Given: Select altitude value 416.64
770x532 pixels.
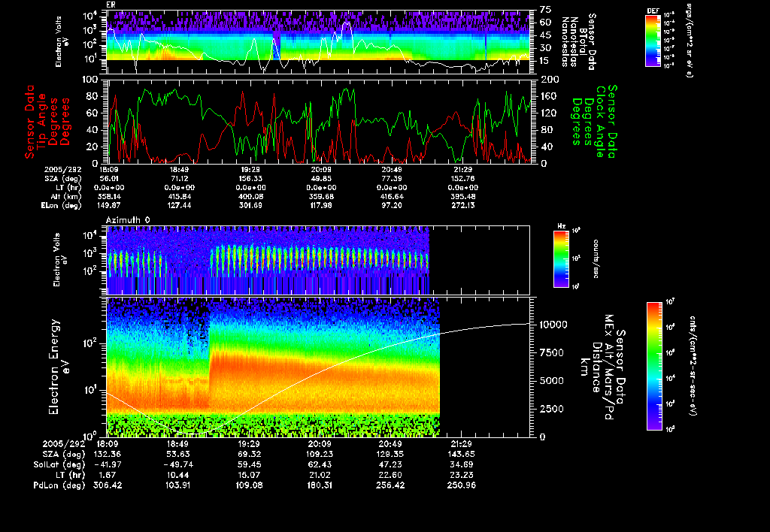Looking at the screenshot, I should click(392, 197).
